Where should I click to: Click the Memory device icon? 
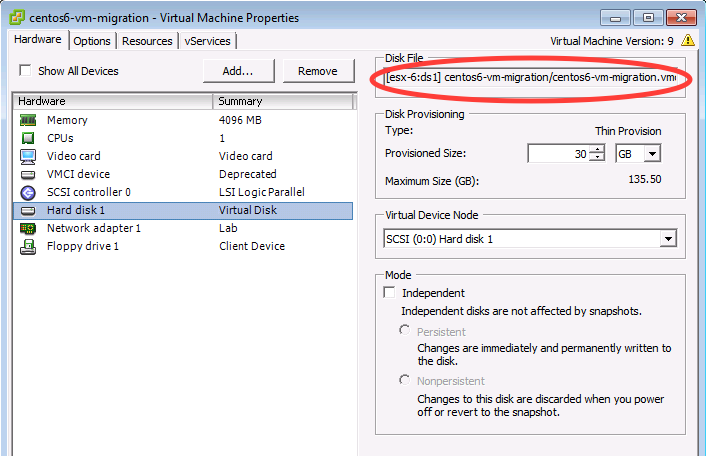[x=28, y=120]
